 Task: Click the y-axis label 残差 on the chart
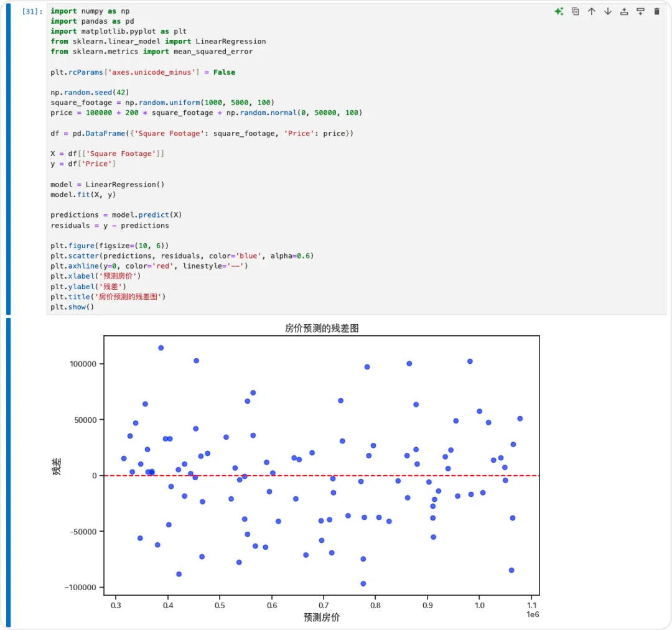pos(57,466)
